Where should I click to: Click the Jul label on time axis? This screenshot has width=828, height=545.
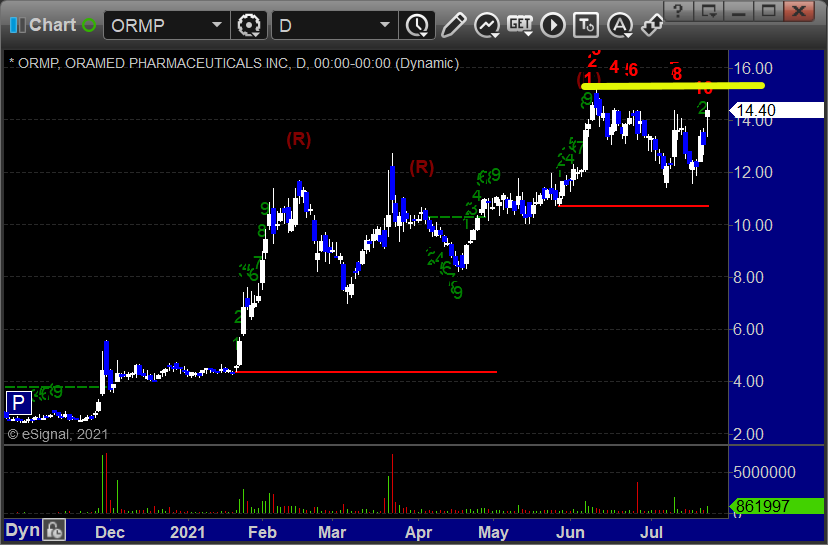(651, 532)
